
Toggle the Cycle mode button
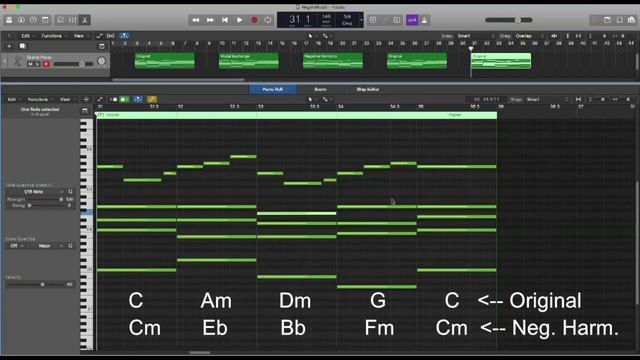pyautogui.click(x=268, y=20)
